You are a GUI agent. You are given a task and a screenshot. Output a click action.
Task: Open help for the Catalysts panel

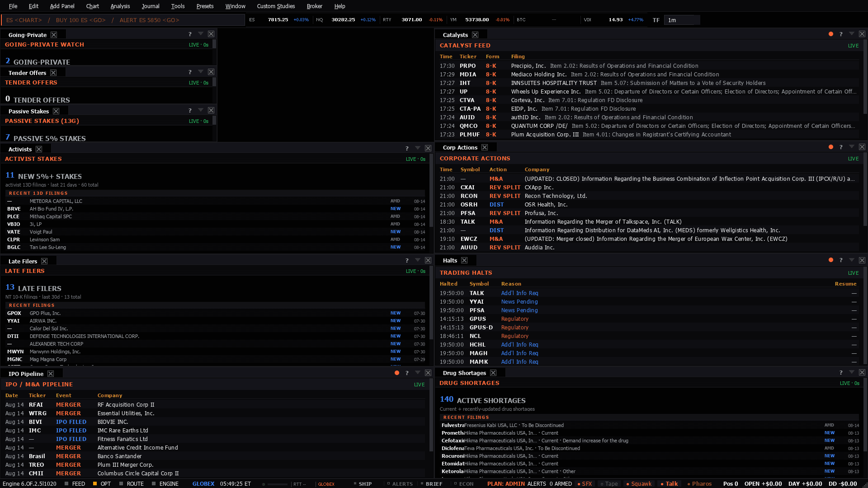click(841, 34)
